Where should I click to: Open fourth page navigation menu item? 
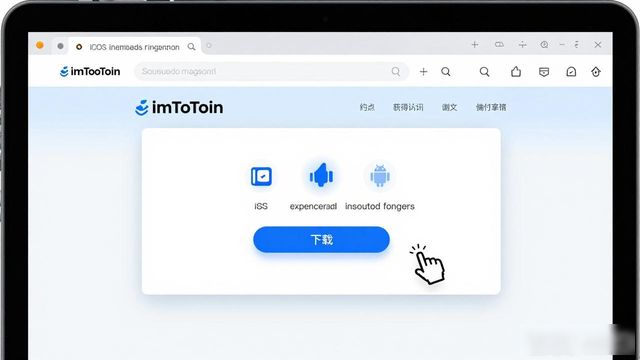(491, 107)
